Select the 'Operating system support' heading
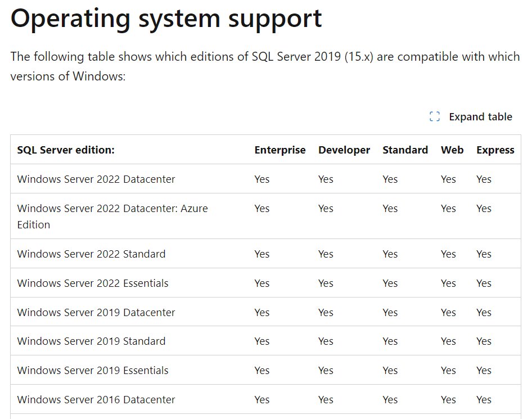Screen dimensions: 532x419 [166, 19]
